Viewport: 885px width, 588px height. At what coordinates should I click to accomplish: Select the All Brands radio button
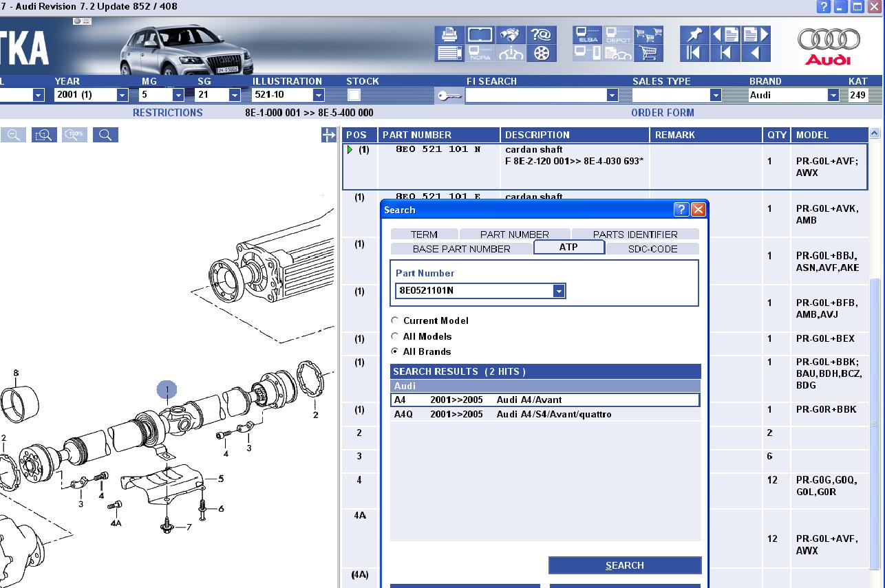(x=394, y=351)
